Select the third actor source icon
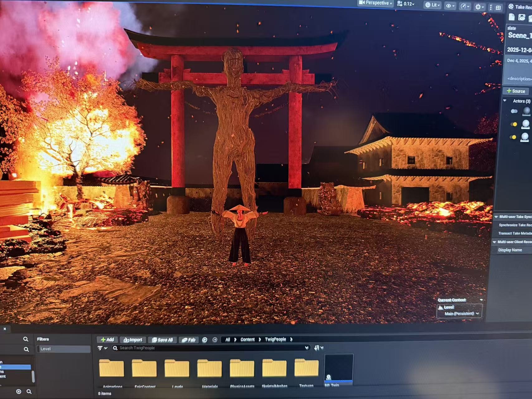This screenshot has height=399, width=532. coord(525,137)
